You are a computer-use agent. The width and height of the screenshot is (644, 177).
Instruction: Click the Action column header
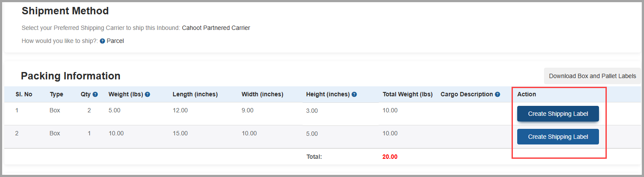[x=527, y=94]
